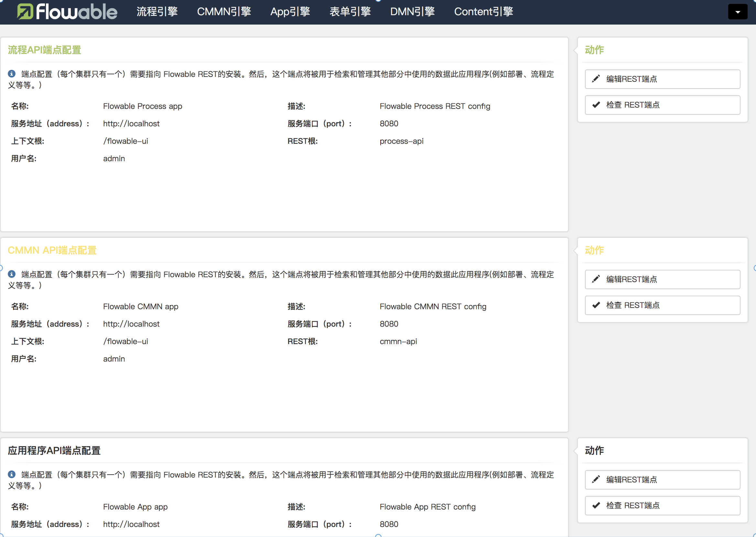Click the description Flowable Process REST config

pyautogui.click(x=435, y=106)
